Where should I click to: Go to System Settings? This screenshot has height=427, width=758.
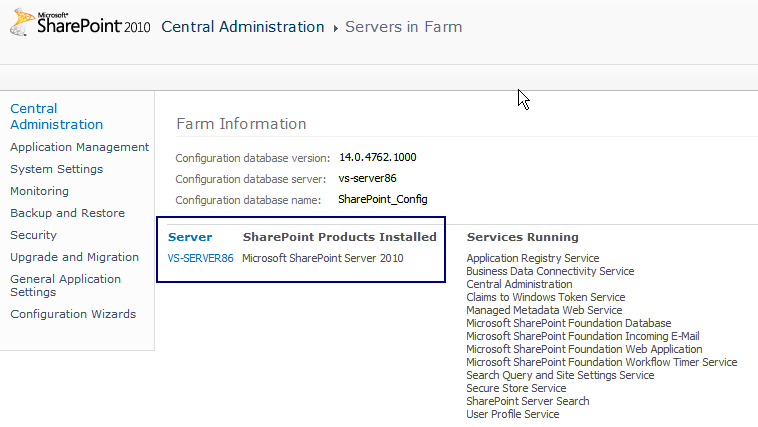[x=57, y=169]
